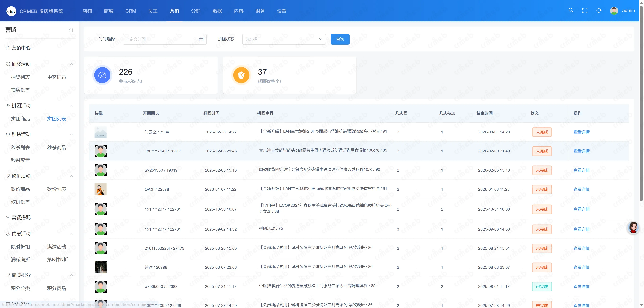
Task: Collapse the 秒杀活动 menu chevron
Action: pyautogui.click(x=71, y=134)
